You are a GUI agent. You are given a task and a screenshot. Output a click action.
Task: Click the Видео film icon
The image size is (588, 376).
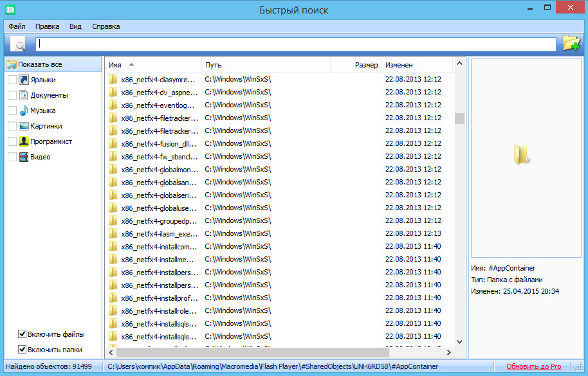(x=24, y=157)
